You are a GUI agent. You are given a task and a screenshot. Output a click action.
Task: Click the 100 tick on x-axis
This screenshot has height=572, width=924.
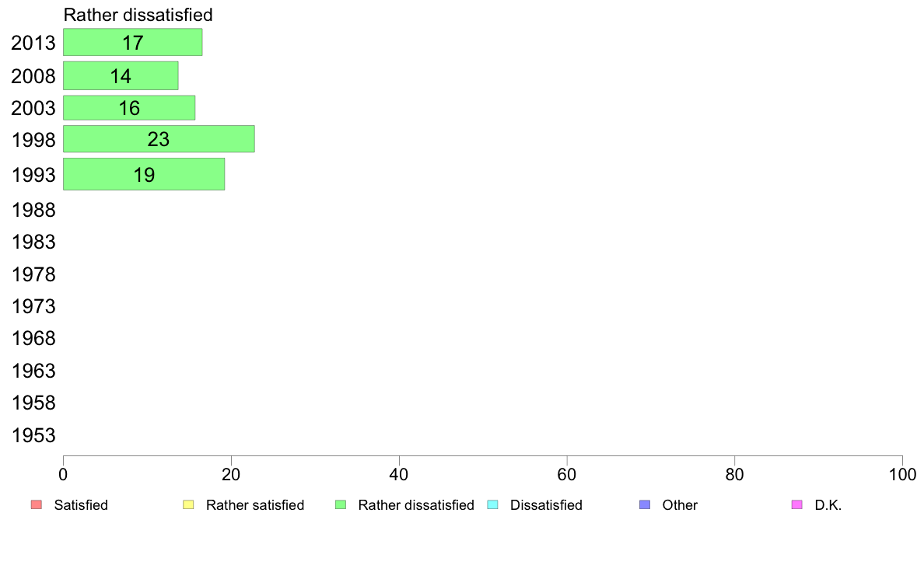tap(902, 473)
